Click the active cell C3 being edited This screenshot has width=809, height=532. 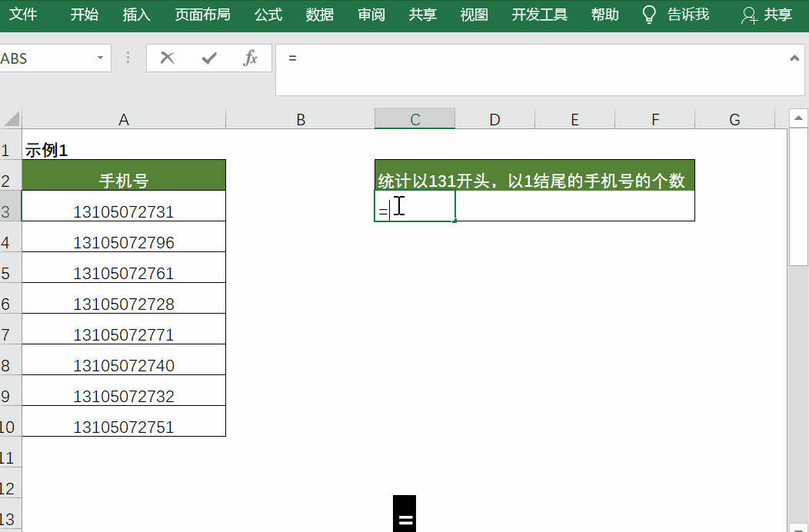pos(414,206)
